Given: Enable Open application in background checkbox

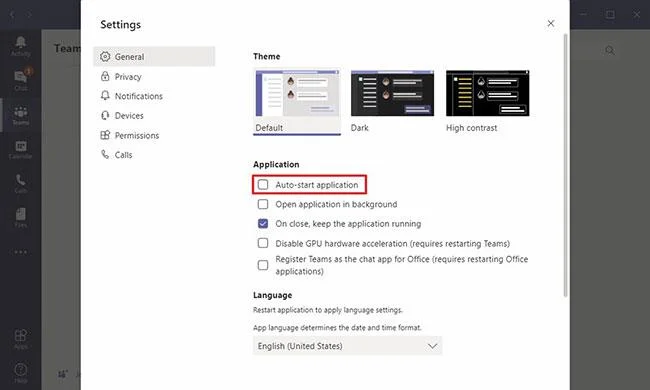Looking at the screenshot, I should pyautogui.click(x=263, y=204).
